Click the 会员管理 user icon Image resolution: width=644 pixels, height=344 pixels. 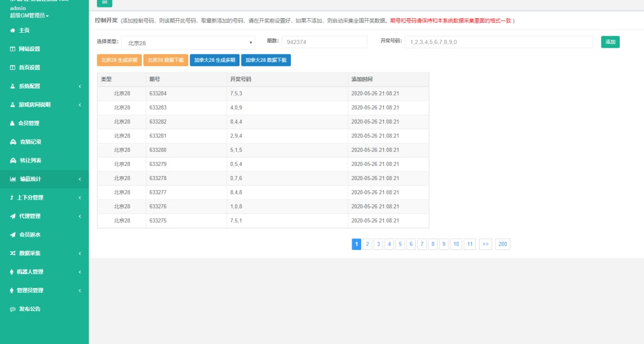pos(13,123)
